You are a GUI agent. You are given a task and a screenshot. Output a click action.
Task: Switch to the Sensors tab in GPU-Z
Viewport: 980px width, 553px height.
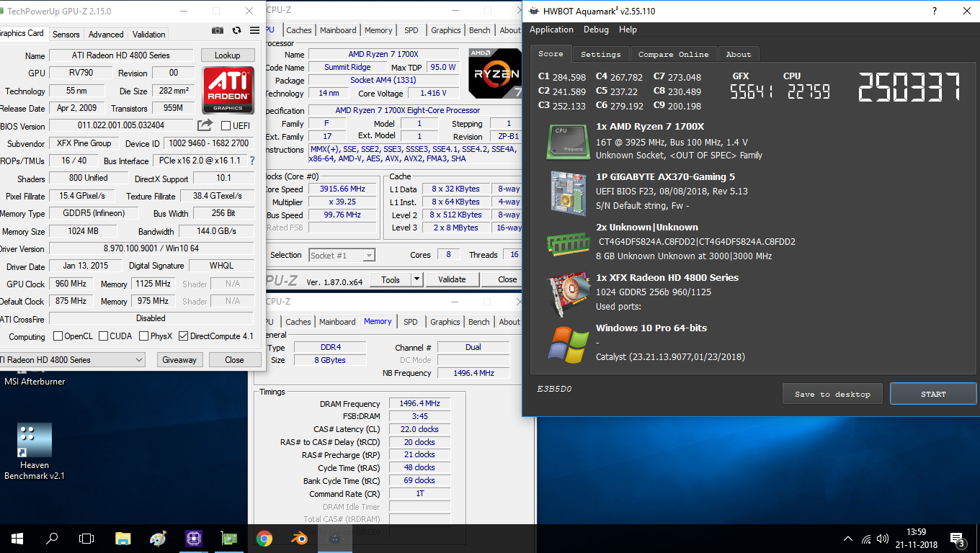click(66, 34)
